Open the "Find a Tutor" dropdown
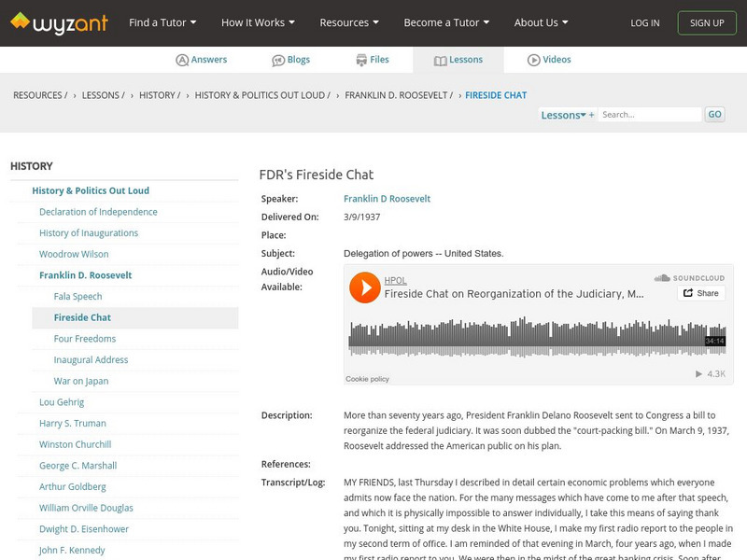This screenshot has height=560, width=747. coord(161,22)
